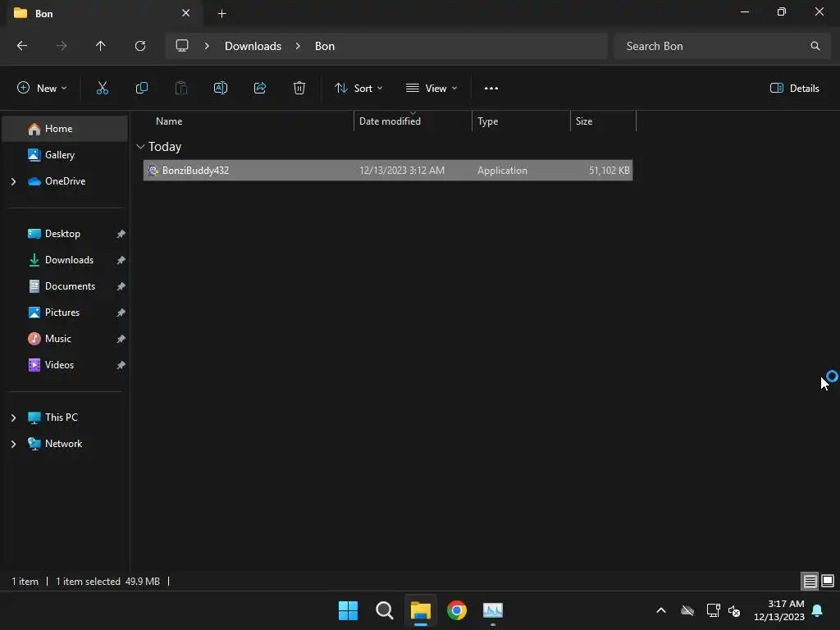
Task: Click chevron after PC icon in breadcrumb
Action: [207, 46]
